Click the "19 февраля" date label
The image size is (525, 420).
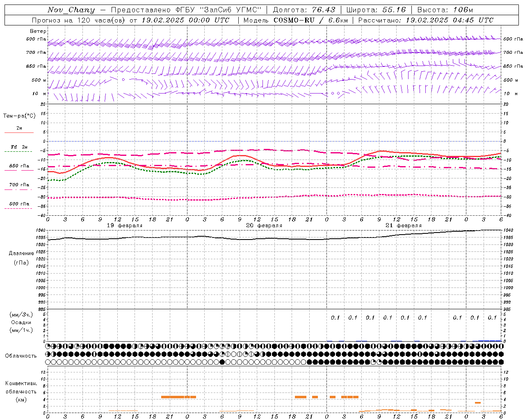coord(125,226)
